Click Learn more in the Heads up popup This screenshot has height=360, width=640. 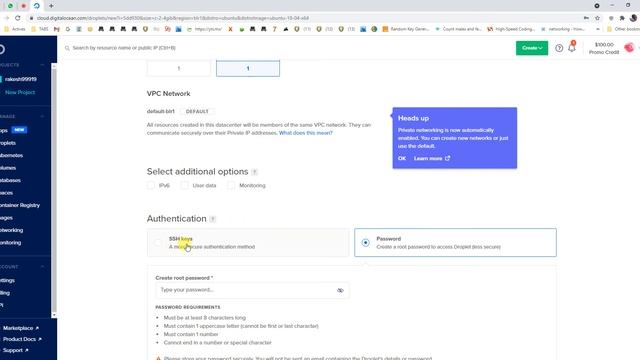(431, 158)
